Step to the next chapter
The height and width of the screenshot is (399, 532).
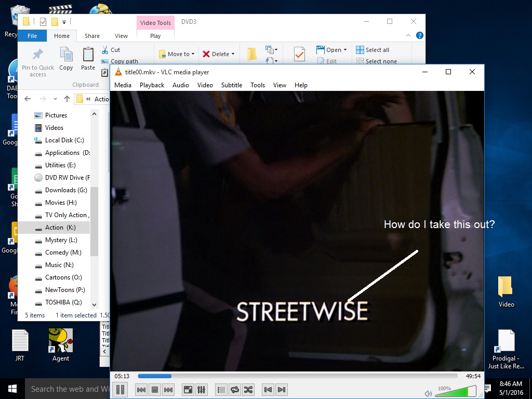pyautogui.click(x=281, y=389)
